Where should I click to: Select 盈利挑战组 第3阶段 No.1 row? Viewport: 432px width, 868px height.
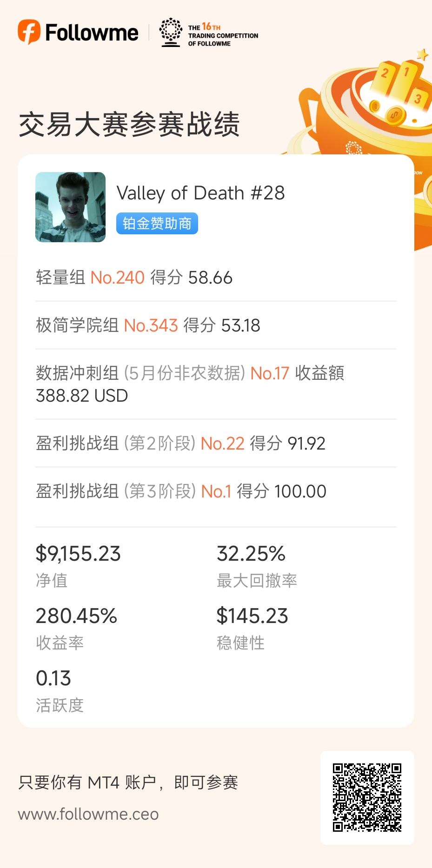pyautogui.click(x=181, y=491)
